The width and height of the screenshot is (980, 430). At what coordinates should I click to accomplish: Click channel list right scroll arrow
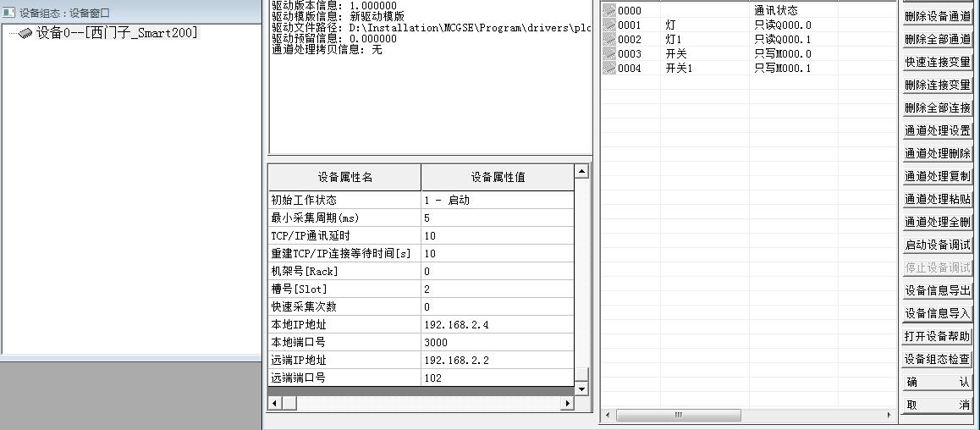coord(889,415)
